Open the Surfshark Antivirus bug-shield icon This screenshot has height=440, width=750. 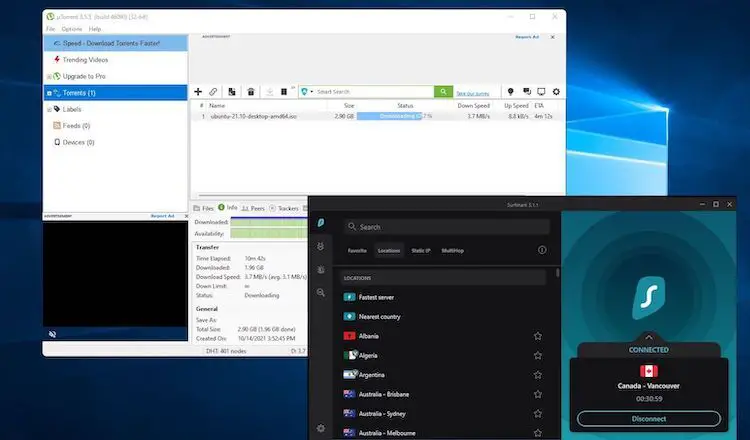pyautogui.click(x=320, y=270)
